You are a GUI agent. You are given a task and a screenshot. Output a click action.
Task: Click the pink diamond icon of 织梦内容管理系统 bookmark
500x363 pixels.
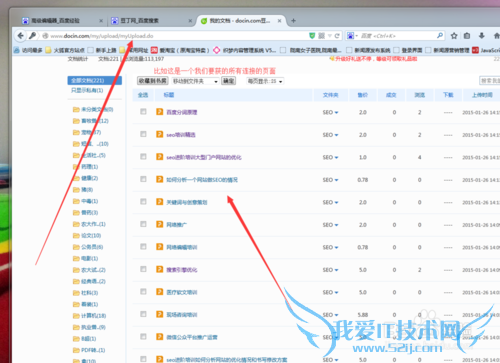click(217, 50)
